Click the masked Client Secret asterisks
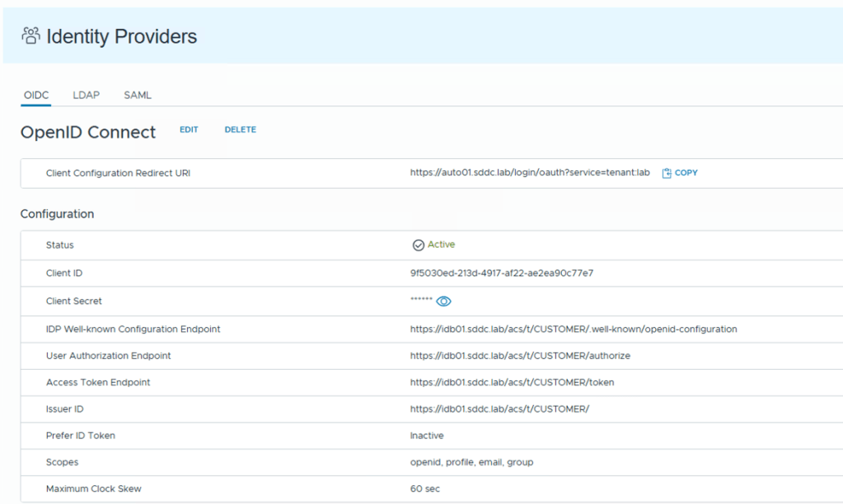The height and width of the screenshot is (504, 843). click(x=421, y=301)
